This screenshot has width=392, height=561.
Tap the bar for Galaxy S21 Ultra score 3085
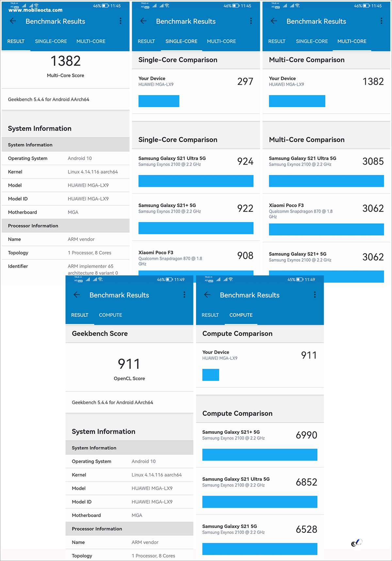coord(326,181)
